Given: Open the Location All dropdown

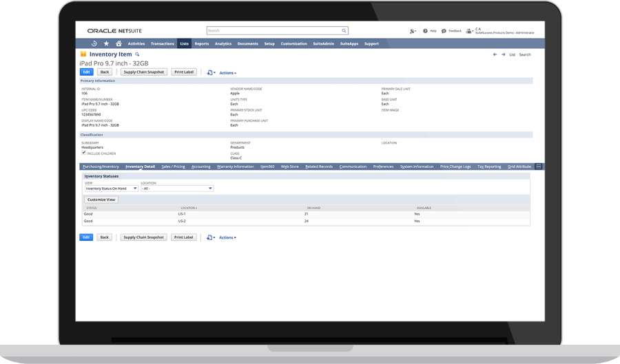Looking at the screenshot, I should 177,189.
